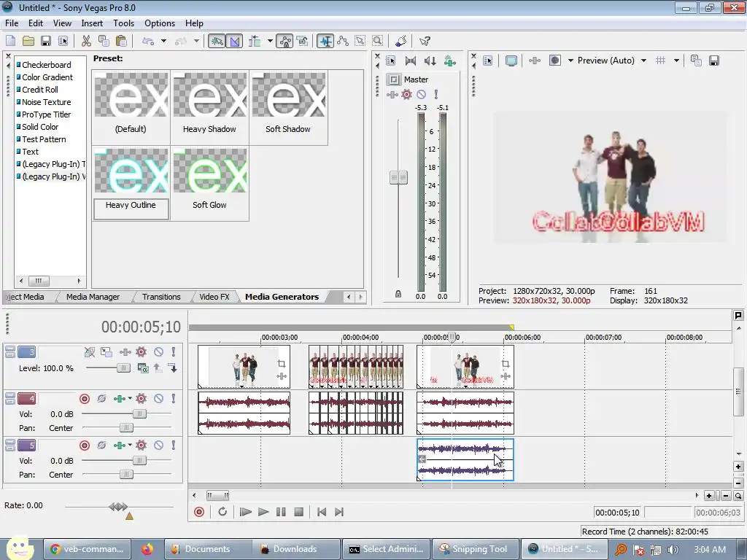Screen dimensions: 747x560
Task: Save the project with the floppy disk icon
Action: coord(46,41)
